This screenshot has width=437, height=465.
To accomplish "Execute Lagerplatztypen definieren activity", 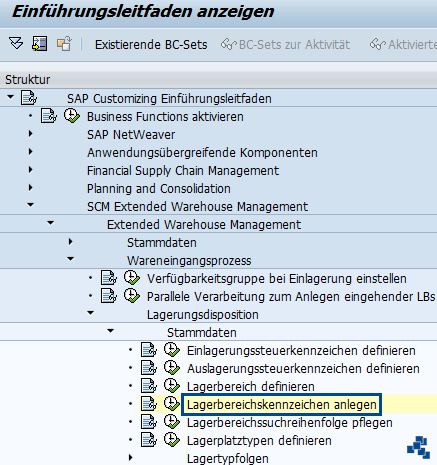I will (172, 440).
